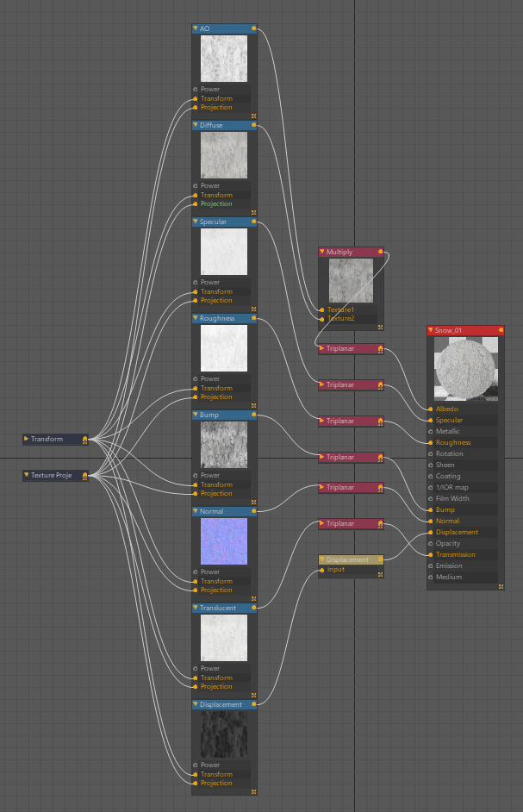Click the Snow_01 node's bottom corner icon
523x812 pixels.
[501, 586]
